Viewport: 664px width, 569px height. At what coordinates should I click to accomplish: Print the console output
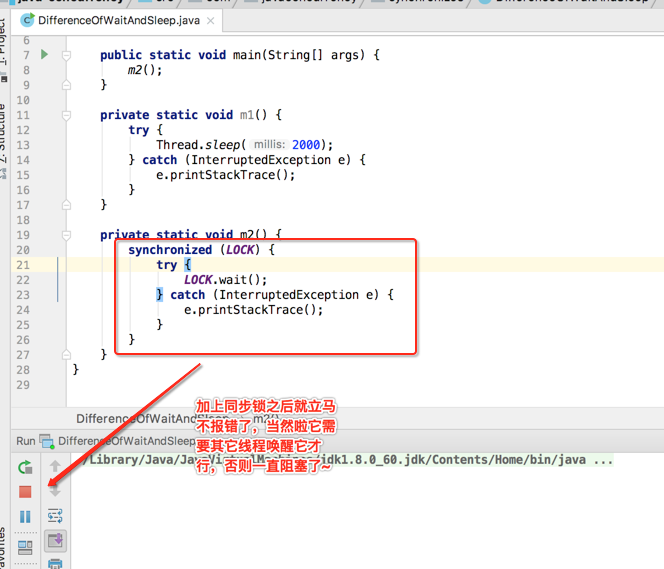pyautogui.click(x=55, y=564)
